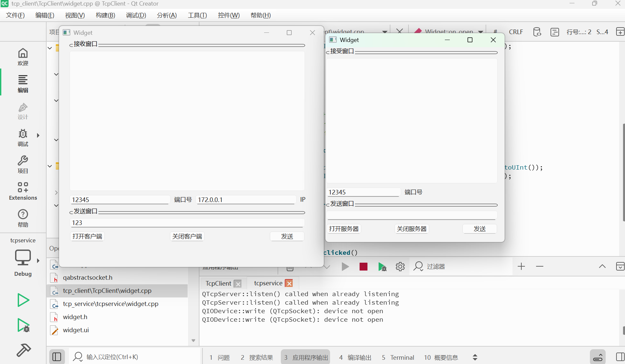Click the 打开服务器 button
The height and width of the screenshot is (364, 625).
(x=344, y=229)
